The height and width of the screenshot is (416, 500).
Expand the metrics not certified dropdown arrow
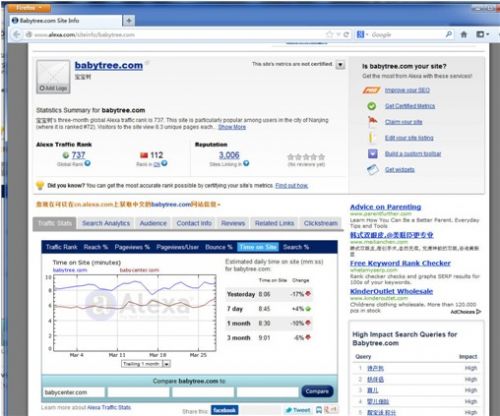340,64
